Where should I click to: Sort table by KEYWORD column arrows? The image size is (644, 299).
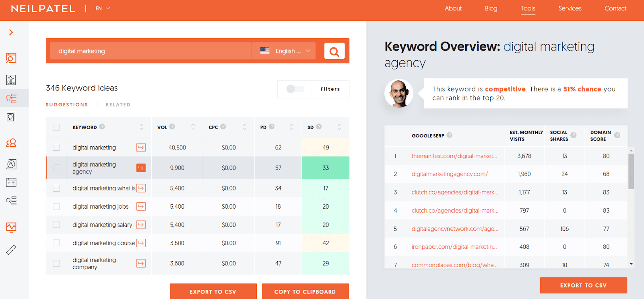[x=141, y=127]
